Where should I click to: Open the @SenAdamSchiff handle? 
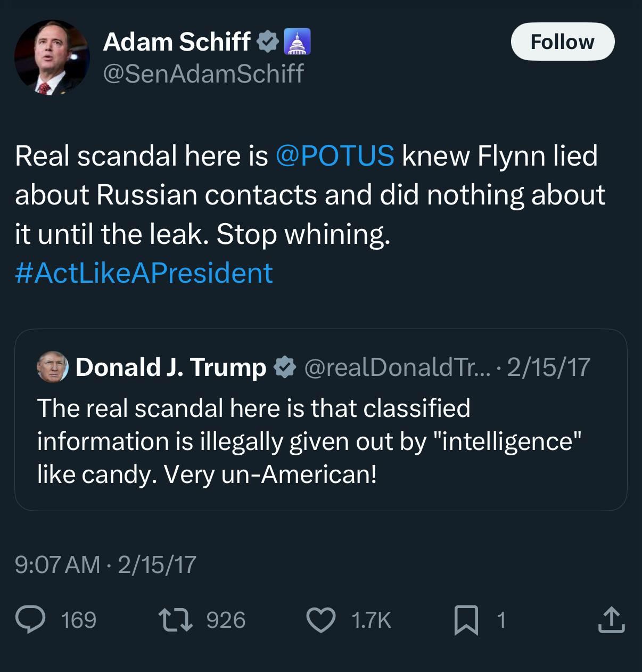click(x=203, y=73)
